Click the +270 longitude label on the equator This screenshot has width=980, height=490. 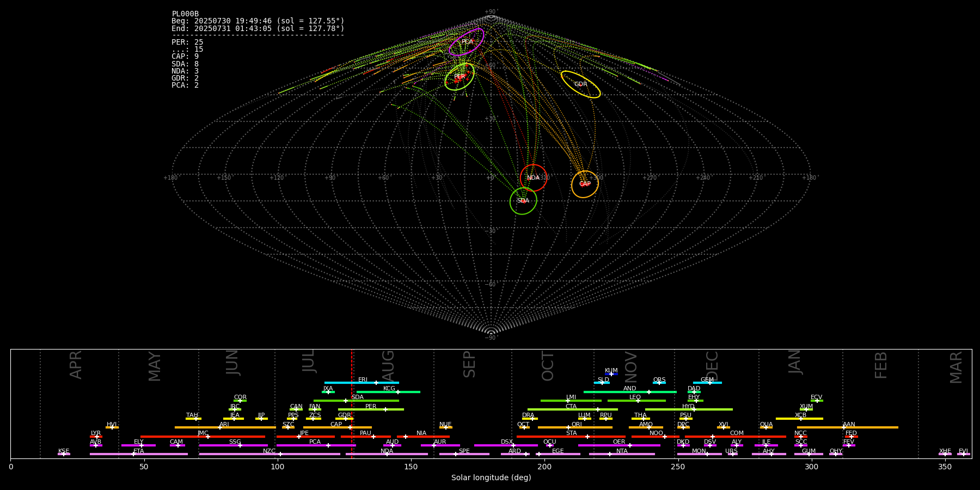click(650, 177)
